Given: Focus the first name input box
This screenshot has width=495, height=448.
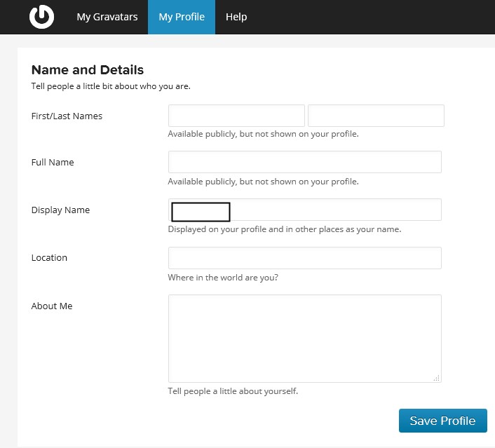Looking at the screenshot, I should click(236, 116).
